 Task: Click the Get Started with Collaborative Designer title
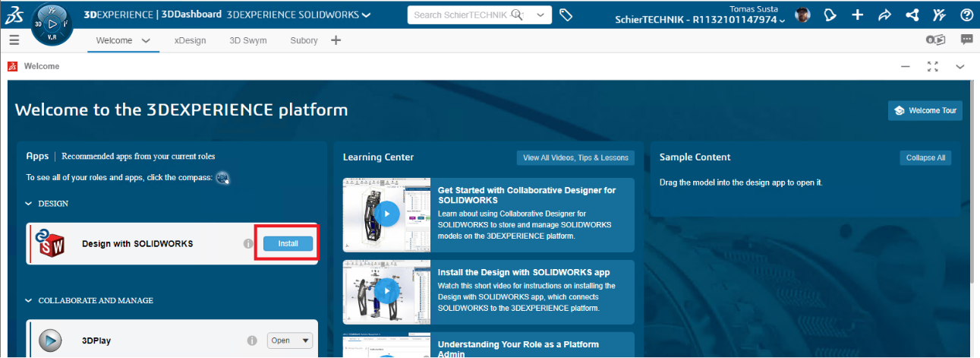pos(527,195)
